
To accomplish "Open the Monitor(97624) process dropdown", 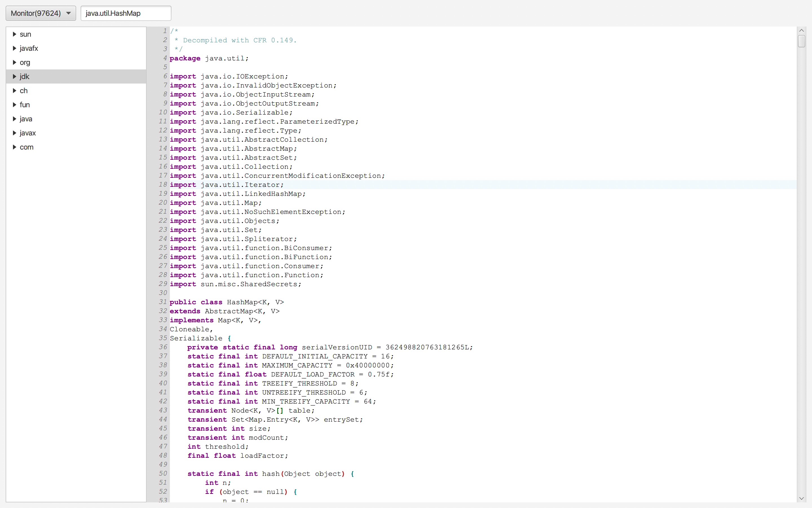I will [41, 13].
